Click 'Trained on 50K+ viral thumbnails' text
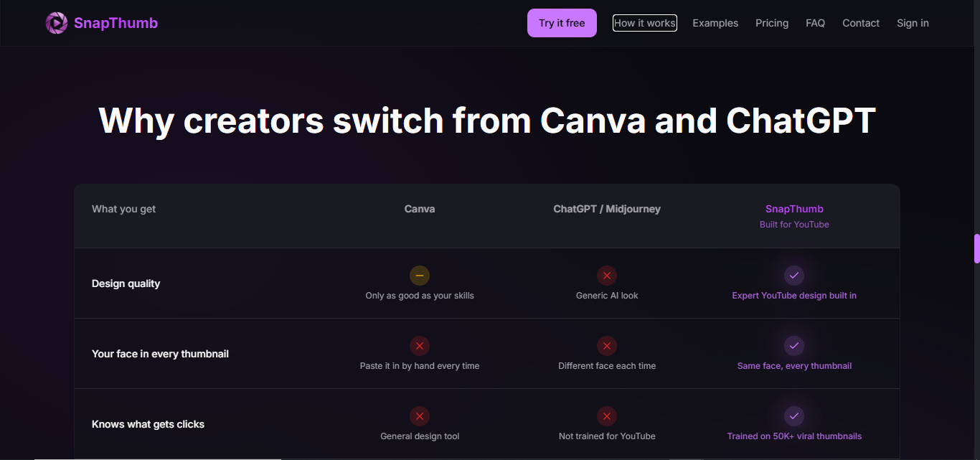 (794, 436)
